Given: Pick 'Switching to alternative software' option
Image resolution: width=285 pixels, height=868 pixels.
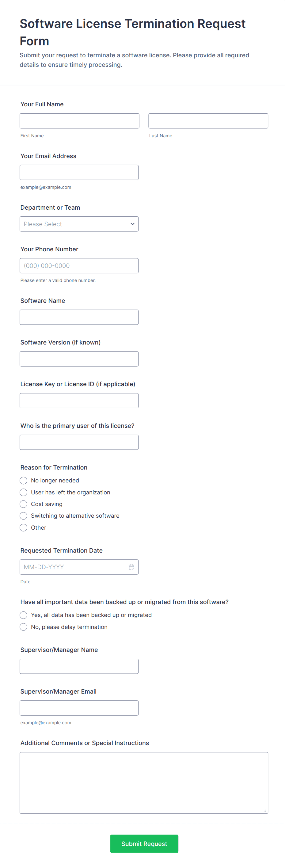Looking at the screenshot, I should click(x=24, y=516).
